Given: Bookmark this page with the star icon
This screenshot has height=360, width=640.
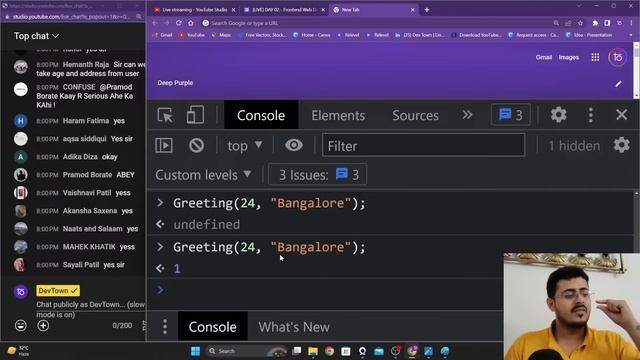Looking at the screenshot, I should coord(580,23).
